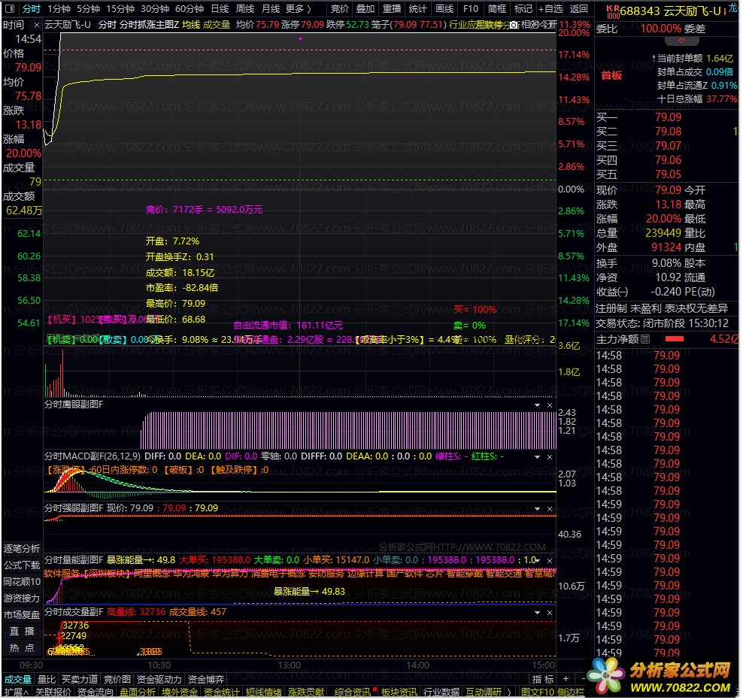Click the 叠加 overlay button
The image size is (743, 700).
[366, 8]
